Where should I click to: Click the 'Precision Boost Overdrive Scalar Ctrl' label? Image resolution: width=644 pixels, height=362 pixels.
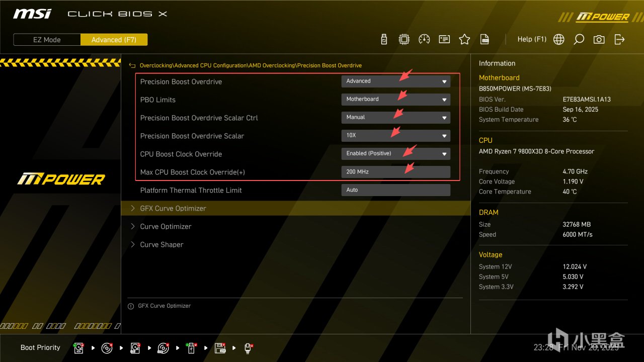[x=199, y=118]
